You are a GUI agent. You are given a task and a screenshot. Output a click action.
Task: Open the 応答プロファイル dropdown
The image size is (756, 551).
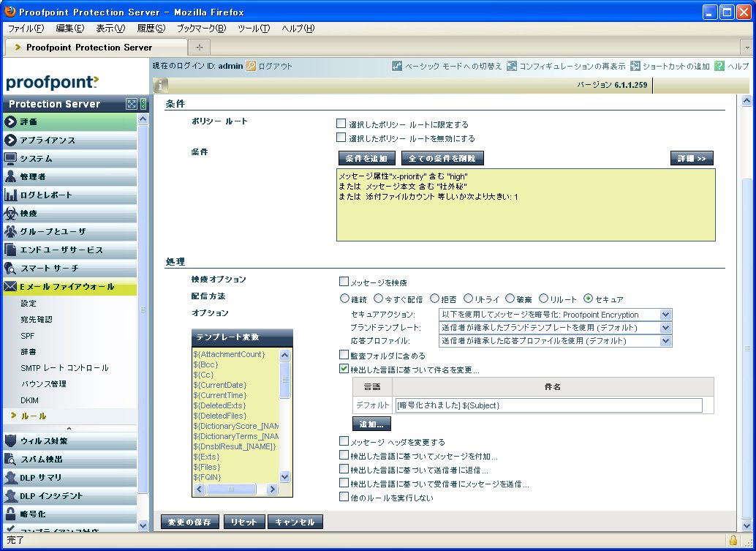[556, 341]
